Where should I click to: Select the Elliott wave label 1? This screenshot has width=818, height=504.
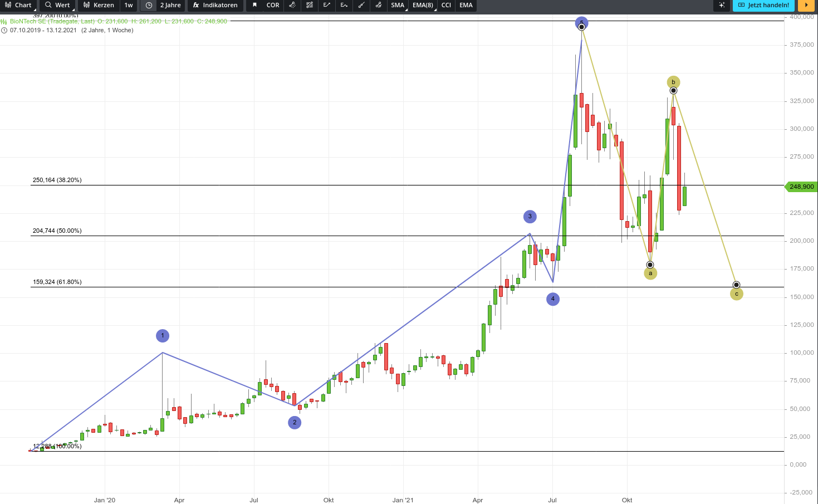(163, 336)
